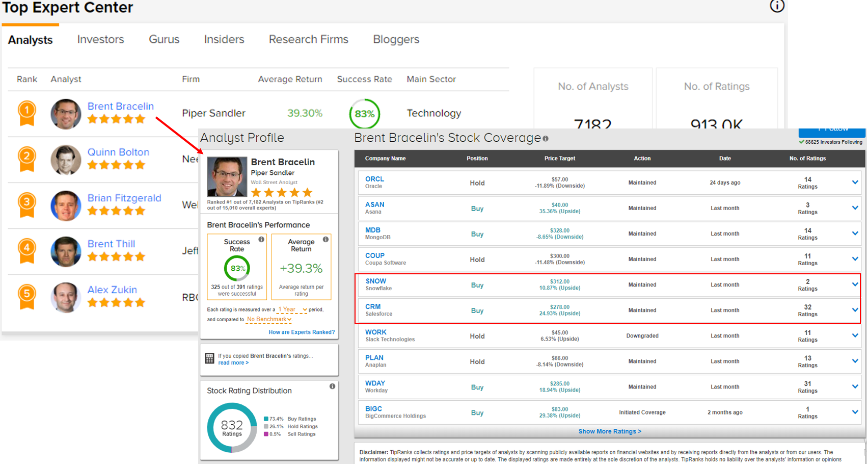Click the Downgraded action for WORK
Screen dimensions: 868x465
(642, 335)
